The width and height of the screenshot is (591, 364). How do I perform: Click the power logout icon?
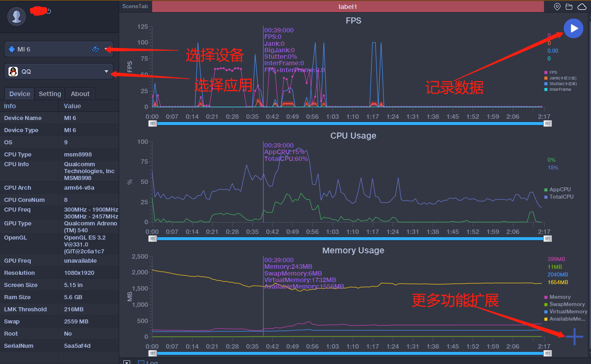coord(48,11)
